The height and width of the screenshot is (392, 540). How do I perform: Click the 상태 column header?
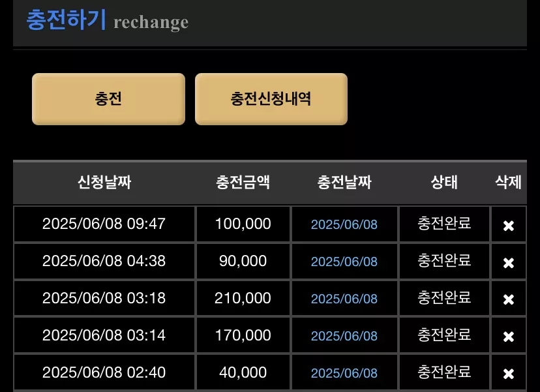click(444, 182)
